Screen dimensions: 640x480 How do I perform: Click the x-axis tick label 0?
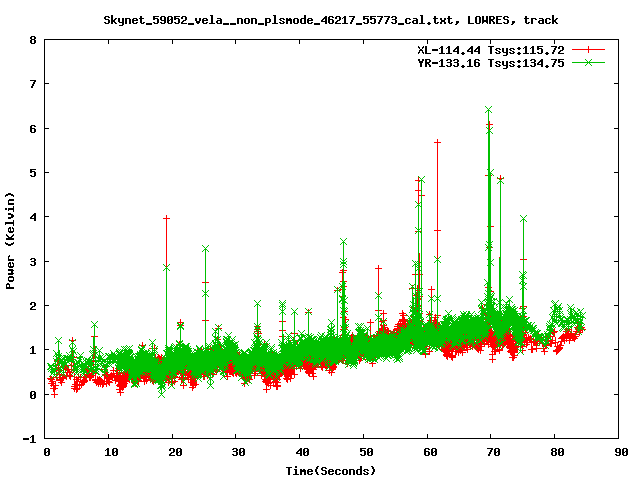tap(47, 452)
